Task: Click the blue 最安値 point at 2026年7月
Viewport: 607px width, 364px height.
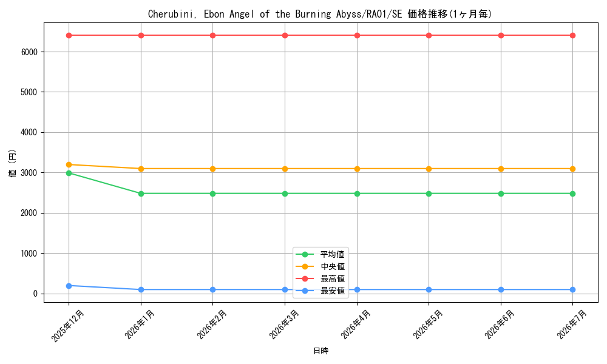Action: (572, 290)
